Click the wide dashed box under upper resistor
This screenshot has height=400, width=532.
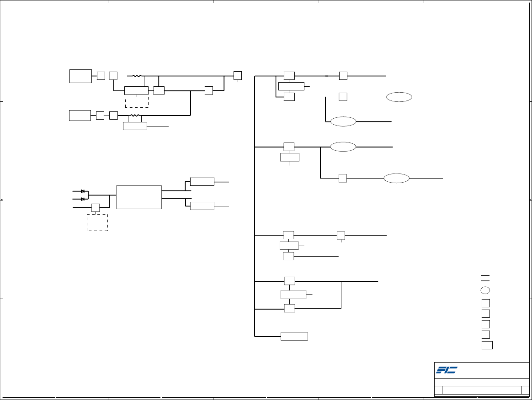(x=137, y=102)
